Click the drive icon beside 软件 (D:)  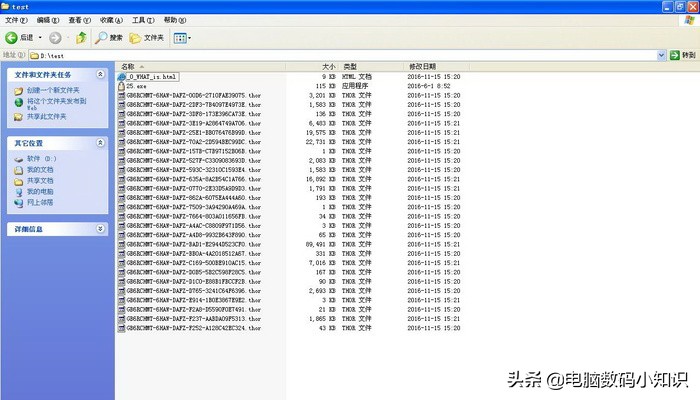point(18,159)
